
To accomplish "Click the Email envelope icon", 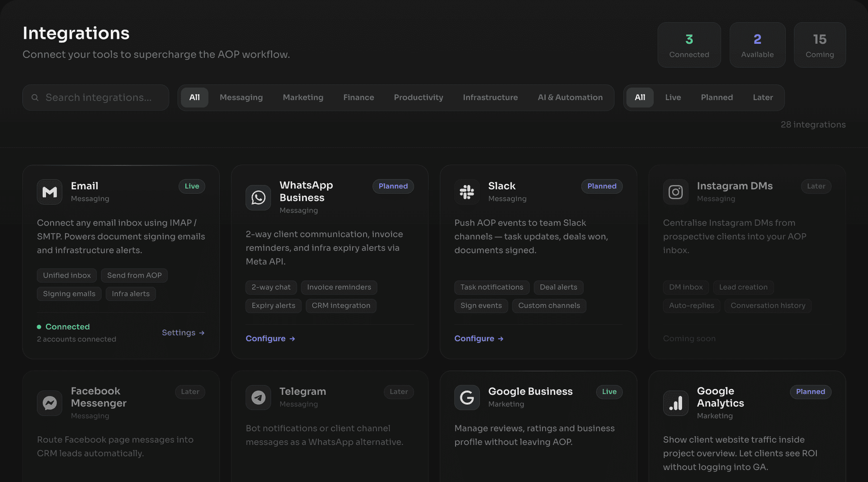I will (49, 192).
